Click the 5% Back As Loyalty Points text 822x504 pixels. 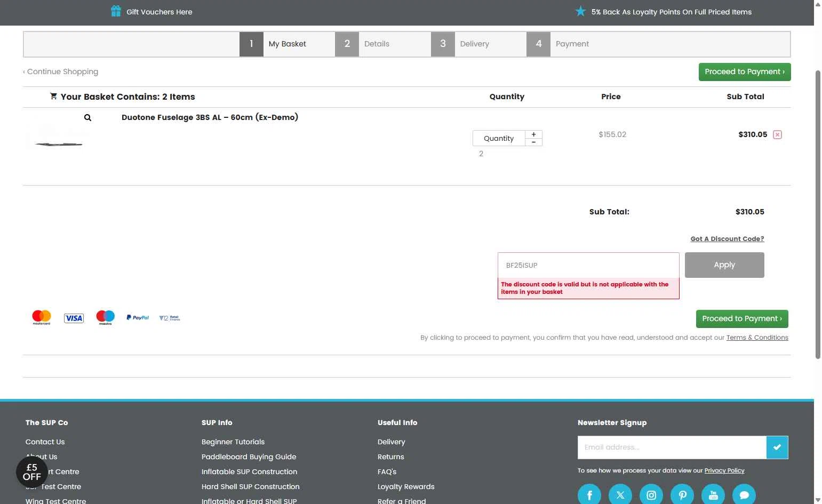tap(671, 12)
